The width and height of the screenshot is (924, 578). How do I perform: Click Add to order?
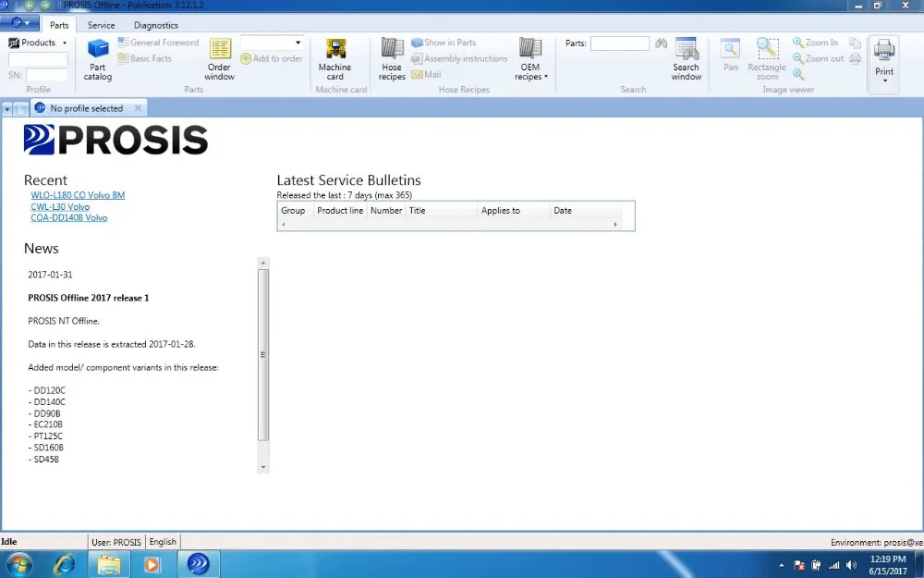272,58
